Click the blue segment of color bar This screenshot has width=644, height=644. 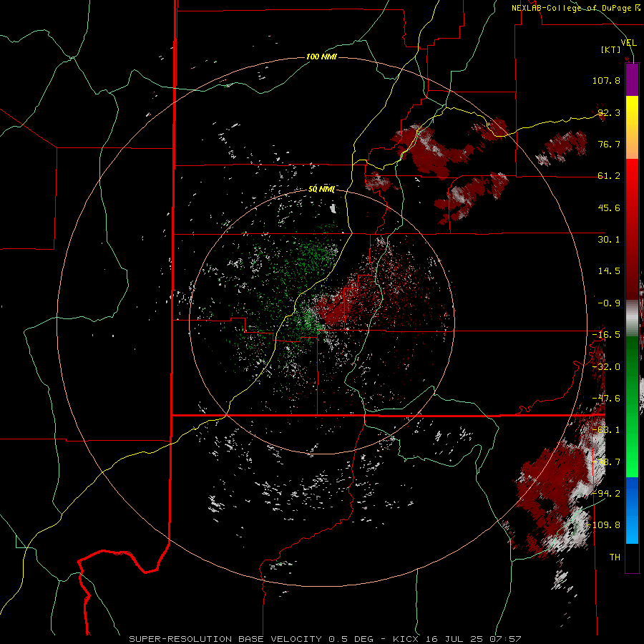pos(632,510)
